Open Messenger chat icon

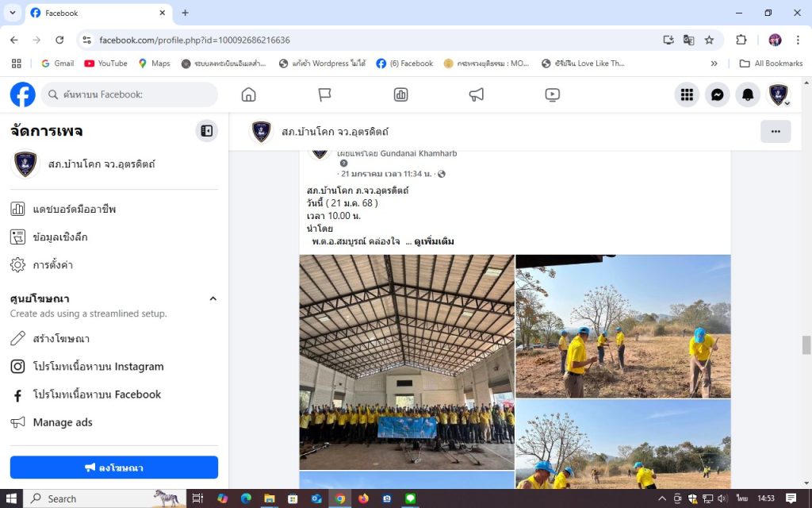[x=717, y=94]
